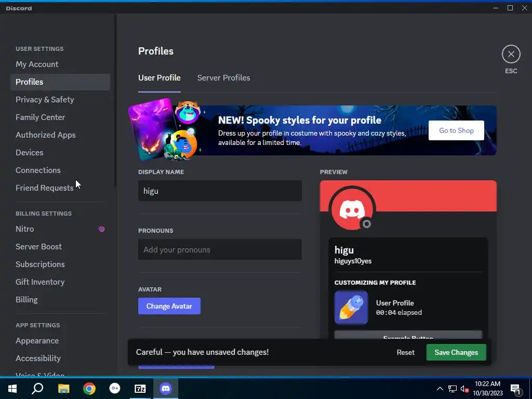Focus the Pronouns input field

click(x=220, y=249)
